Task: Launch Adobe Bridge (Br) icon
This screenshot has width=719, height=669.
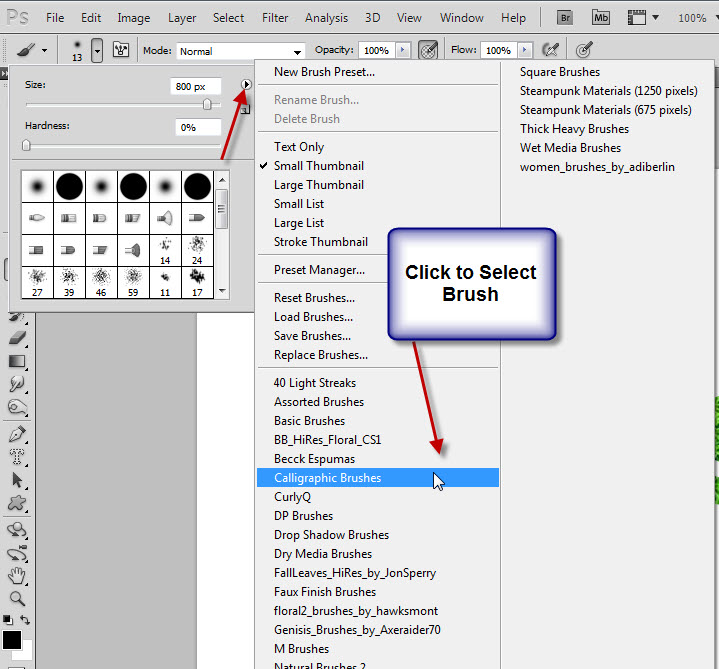Action: click(565, 18)
